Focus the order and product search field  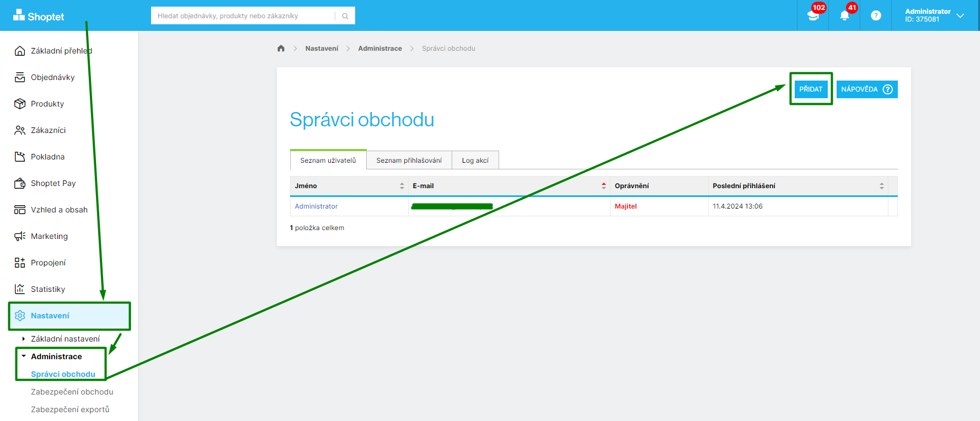(x=243, y=16)
